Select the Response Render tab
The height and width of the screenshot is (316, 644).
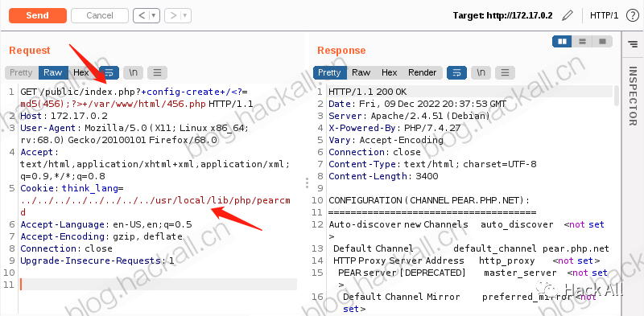pyautogui.click(x=422, y=72)
